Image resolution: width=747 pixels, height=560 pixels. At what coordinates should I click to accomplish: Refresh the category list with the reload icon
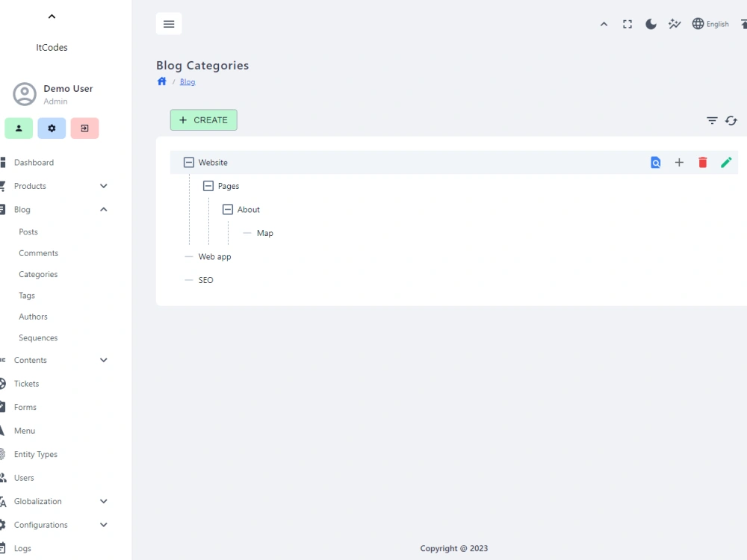click(x=731, y=120)
